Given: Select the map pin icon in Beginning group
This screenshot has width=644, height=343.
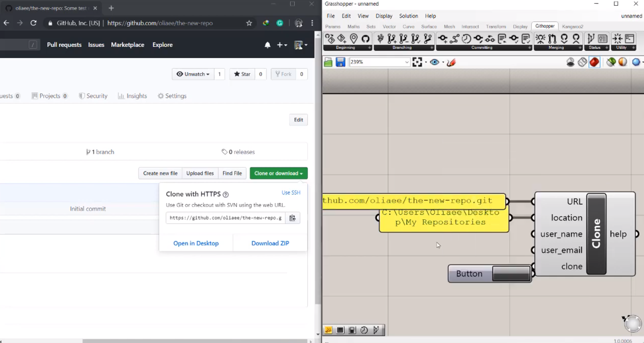Looking at the screenshot, I should pos(353,39).
